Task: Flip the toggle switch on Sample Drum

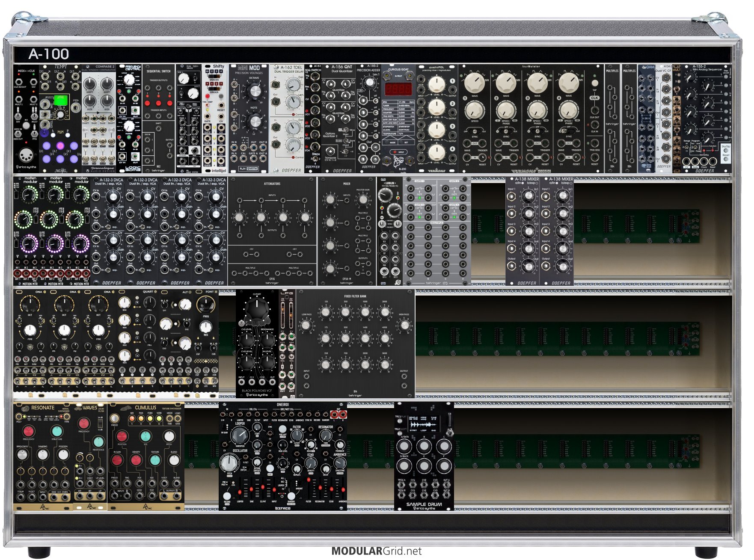Action: coord(449,433)
